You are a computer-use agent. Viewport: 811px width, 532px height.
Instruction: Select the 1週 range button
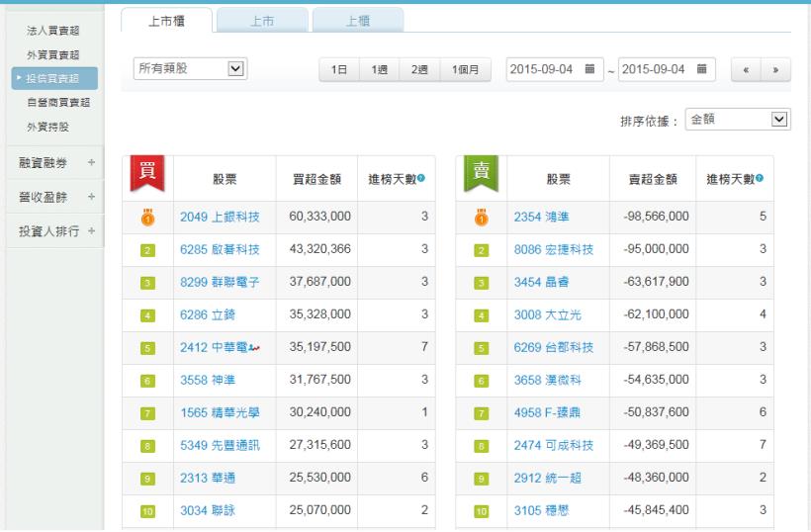click(379, 70)
